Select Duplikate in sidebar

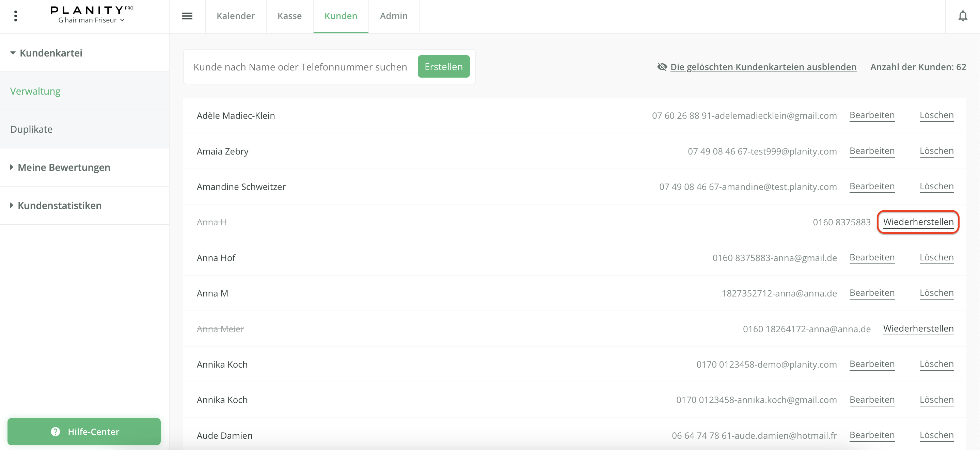tap(31, 129)
